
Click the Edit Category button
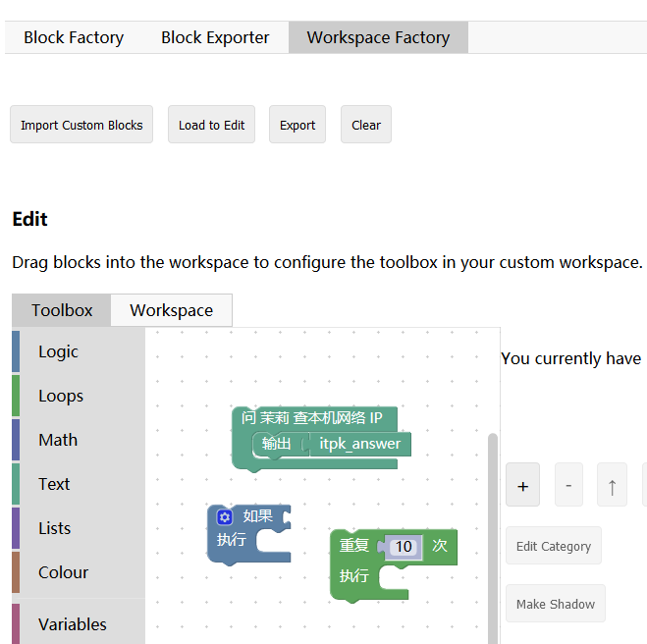(x=554, y=546)
